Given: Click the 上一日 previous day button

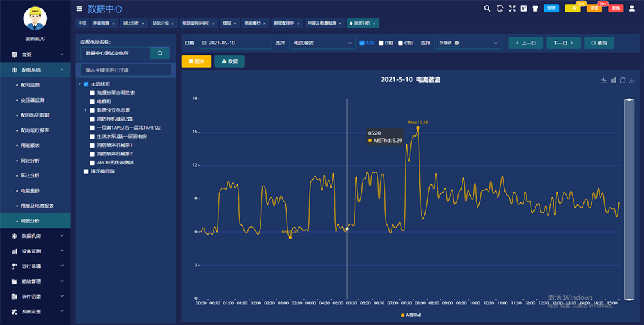Looking at the screenshot, I should 526,43.
